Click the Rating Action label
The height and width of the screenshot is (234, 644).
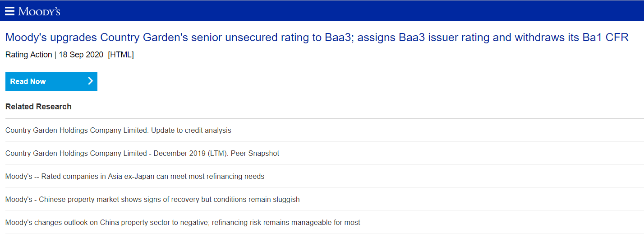pos(28,55)
